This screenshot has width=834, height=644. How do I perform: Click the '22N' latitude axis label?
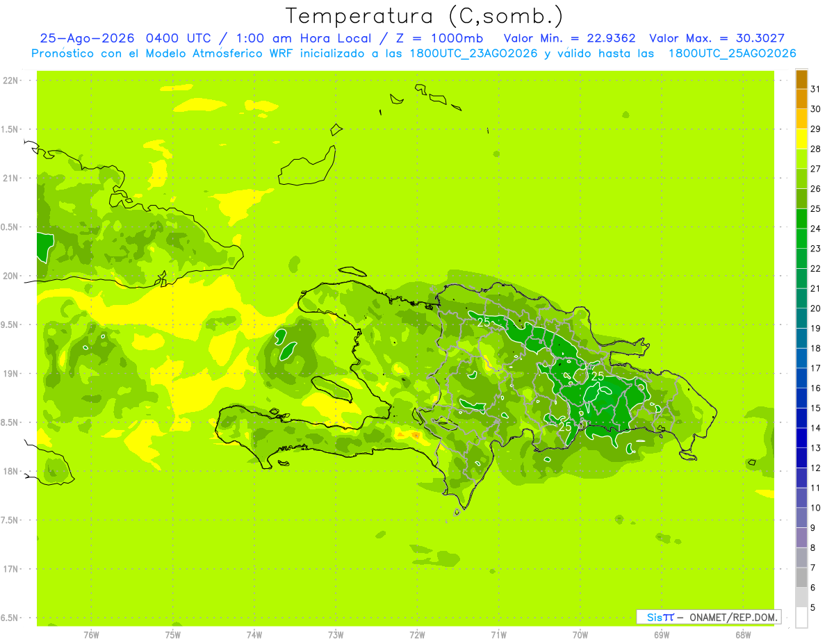[x=12, y=81]
